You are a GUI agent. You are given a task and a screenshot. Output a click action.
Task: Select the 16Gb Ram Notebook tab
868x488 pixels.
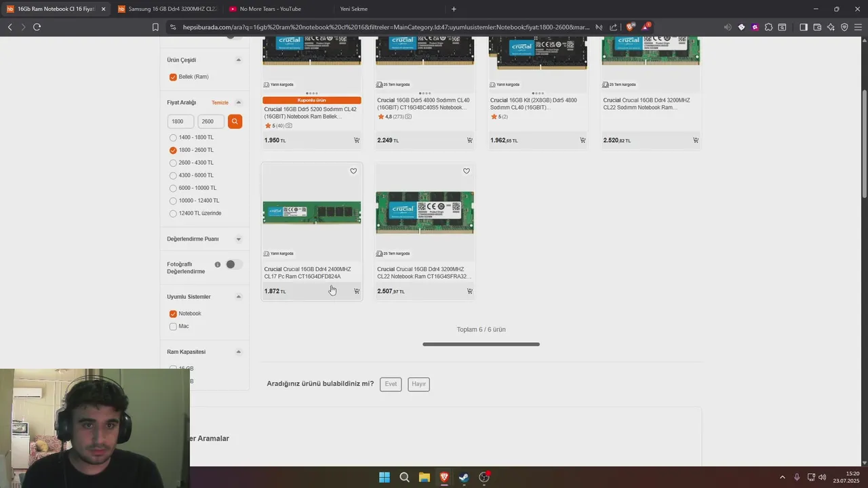(x=54, y=9)
